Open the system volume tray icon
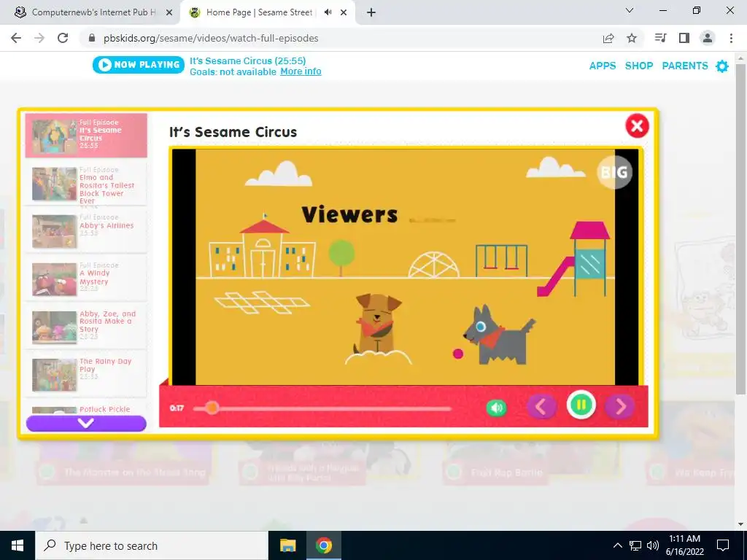Screen dimensions: 747x560 653,545
